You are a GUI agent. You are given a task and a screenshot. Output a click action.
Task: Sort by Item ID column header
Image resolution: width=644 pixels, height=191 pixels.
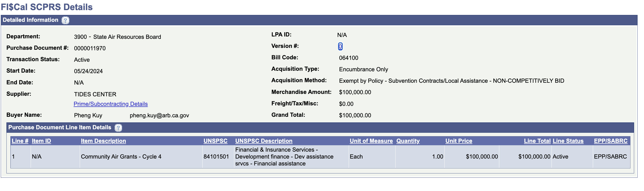click(41, 141)
